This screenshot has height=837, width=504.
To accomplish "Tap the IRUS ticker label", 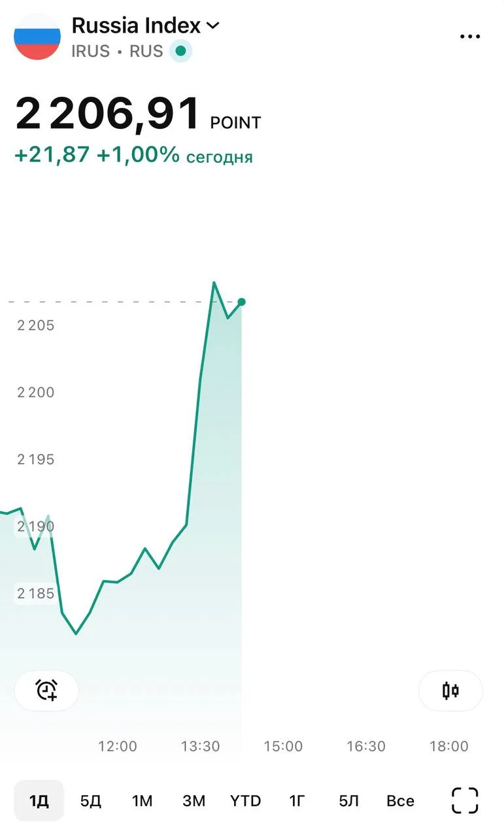I will [x=91, y=51].
